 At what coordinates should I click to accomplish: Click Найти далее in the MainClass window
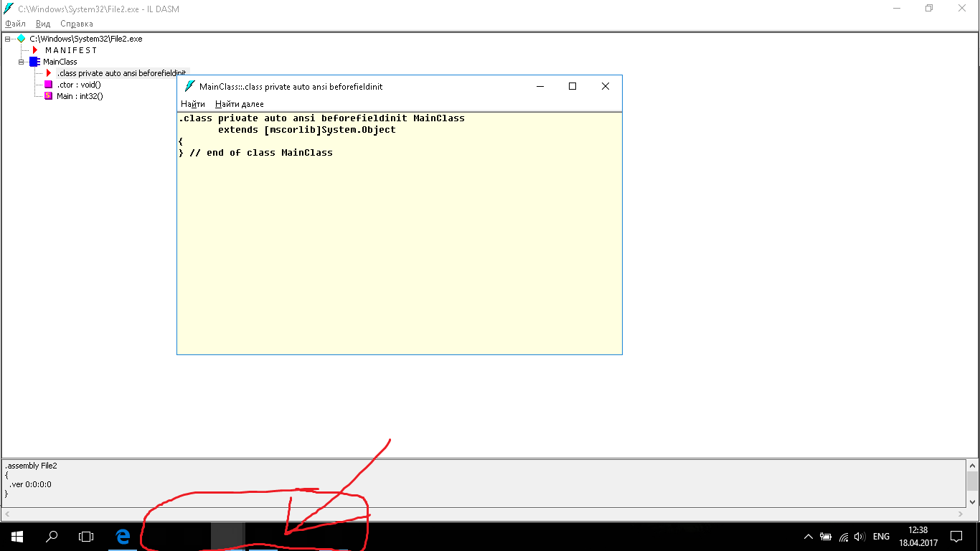(240, 104)
